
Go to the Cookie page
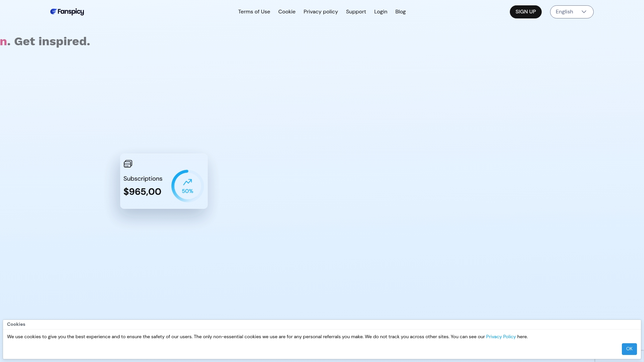(x=286, y=12)
